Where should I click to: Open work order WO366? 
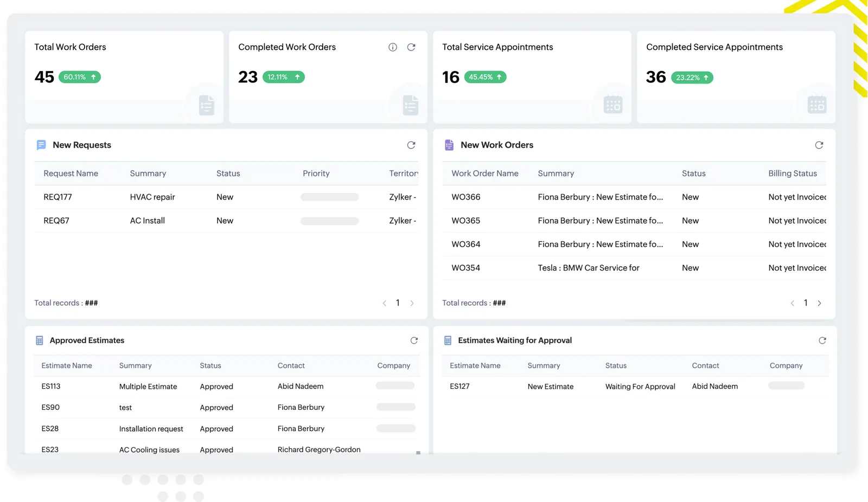(x=466, y=197)
